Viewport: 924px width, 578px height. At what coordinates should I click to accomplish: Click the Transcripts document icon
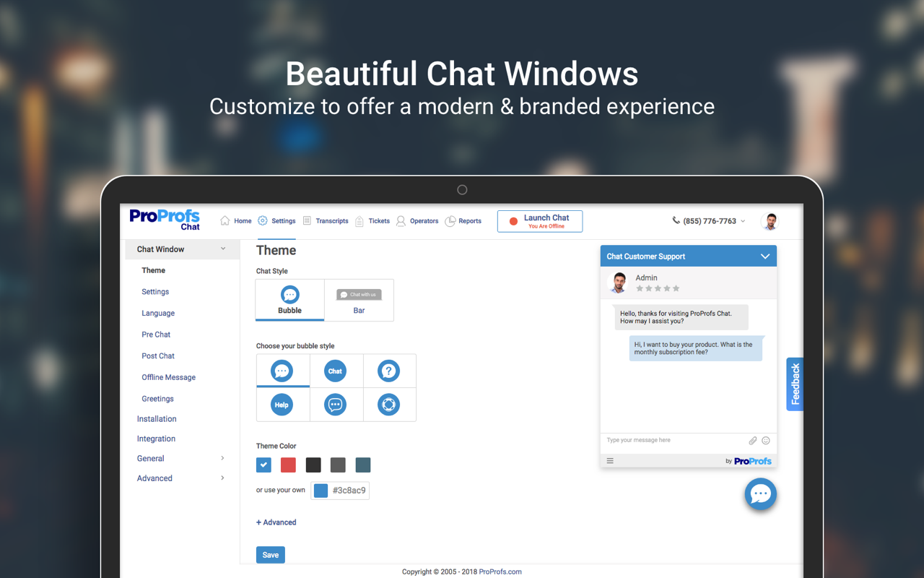tap(307, 220)
